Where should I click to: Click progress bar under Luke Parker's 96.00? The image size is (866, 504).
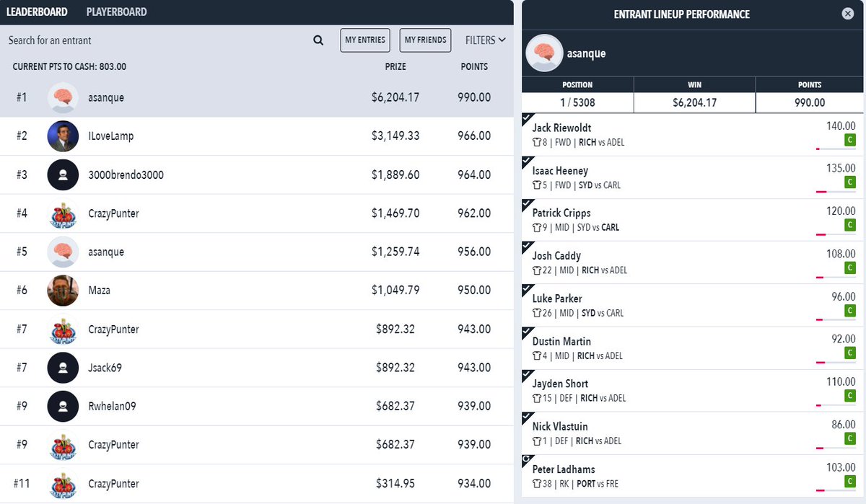(x=835, y=319)
